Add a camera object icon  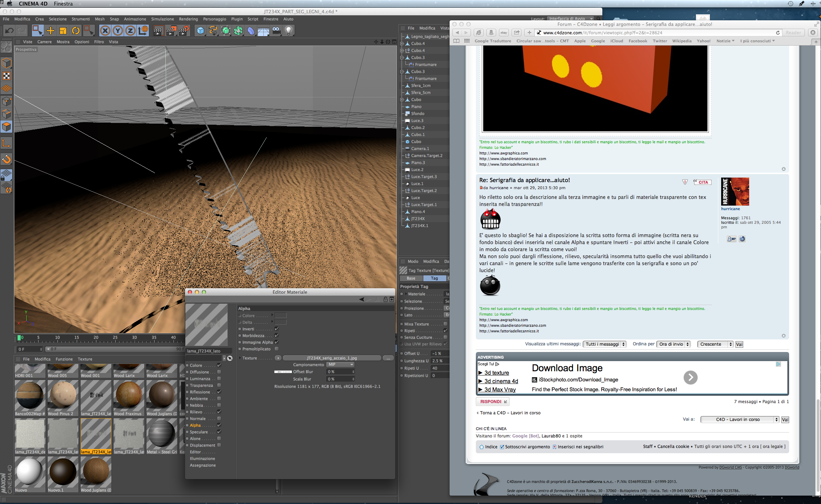pyautogui.click(x=276, y=31)
